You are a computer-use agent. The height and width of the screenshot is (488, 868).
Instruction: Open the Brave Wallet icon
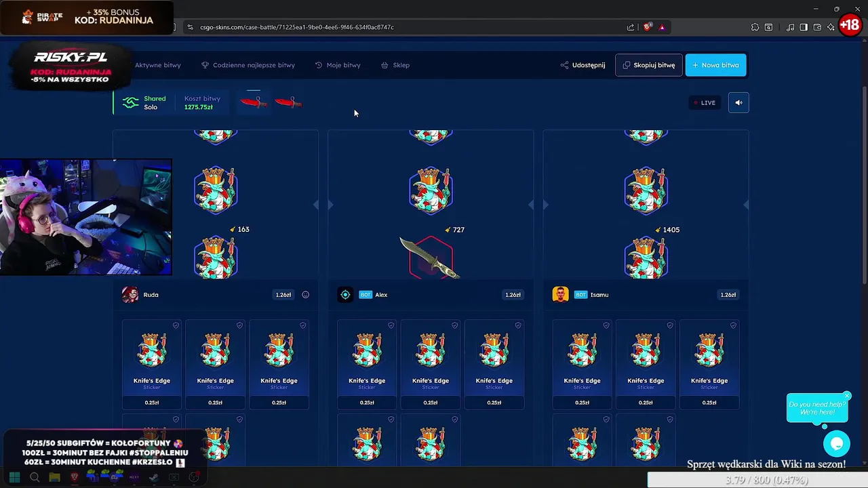coord(817,27)
